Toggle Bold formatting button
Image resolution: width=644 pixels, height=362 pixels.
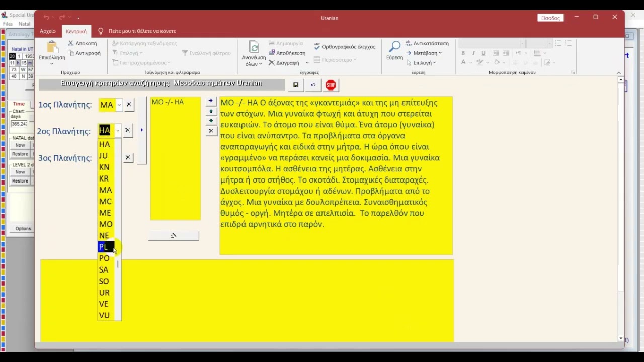click(463, 53)
